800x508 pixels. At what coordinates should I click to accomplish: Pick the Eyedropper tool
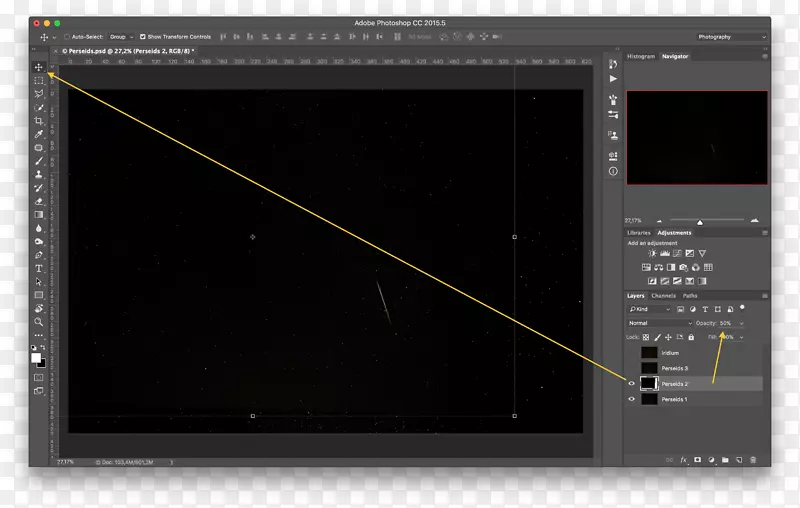pos(39,134)
